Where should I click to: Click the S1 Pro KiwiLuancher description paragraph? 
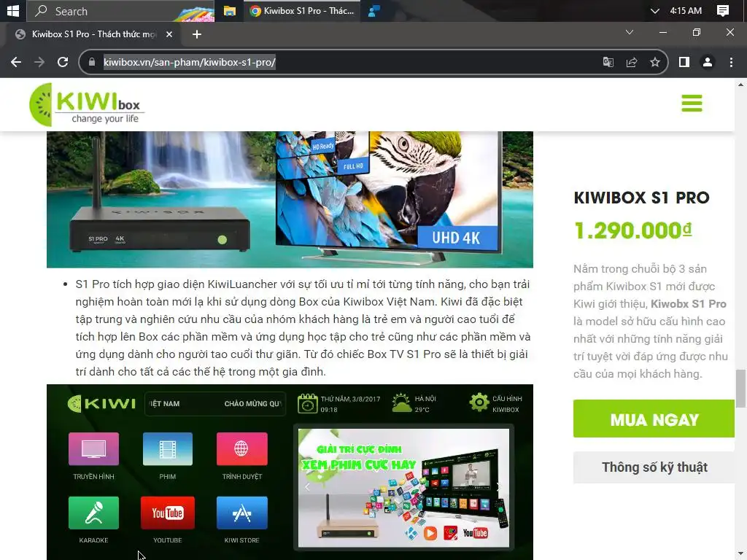303,327
